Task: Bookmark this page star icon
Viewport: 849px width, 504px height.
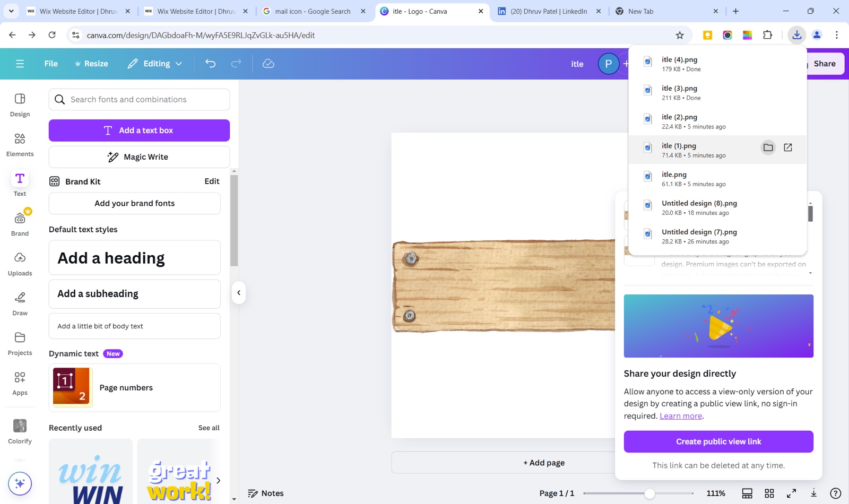Action: pyautogui.click(x=680, y=35)
